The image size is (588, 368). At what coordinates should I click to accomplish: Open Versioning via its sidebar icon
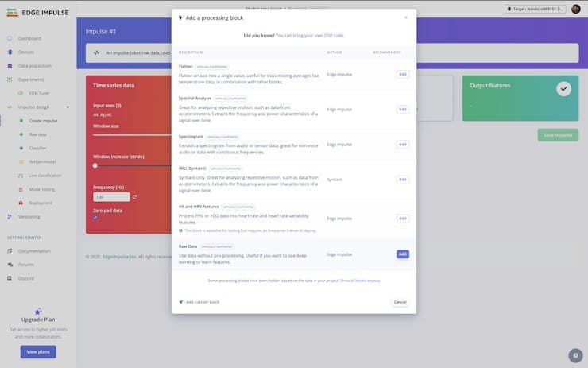pos(10,217)
